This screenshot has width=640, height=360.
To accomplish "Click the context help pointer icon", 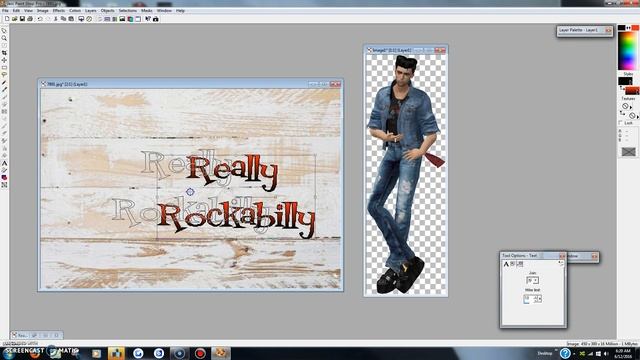I will click(148, 19).
